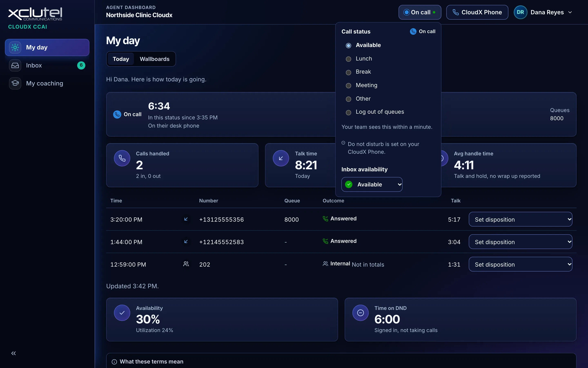Expand What these terms mean
This screenshot has width=588, height=368.
click(x=341, y=361)
